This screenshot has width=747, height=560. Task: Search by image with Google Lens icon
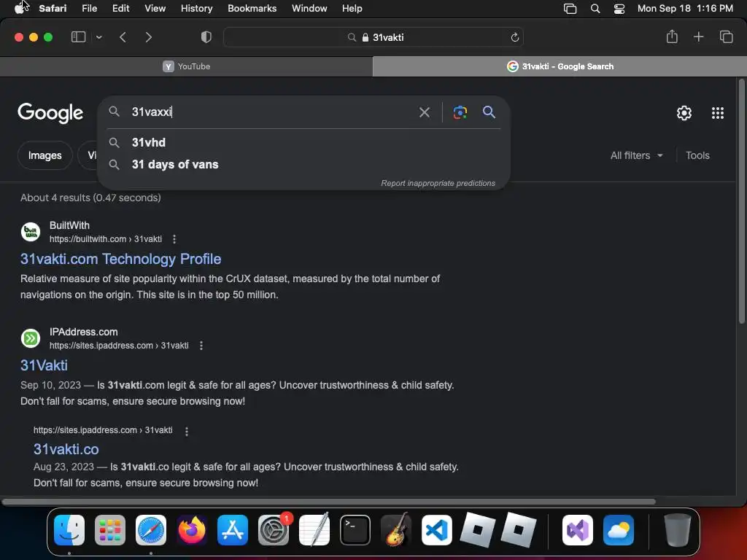point(460,112)
